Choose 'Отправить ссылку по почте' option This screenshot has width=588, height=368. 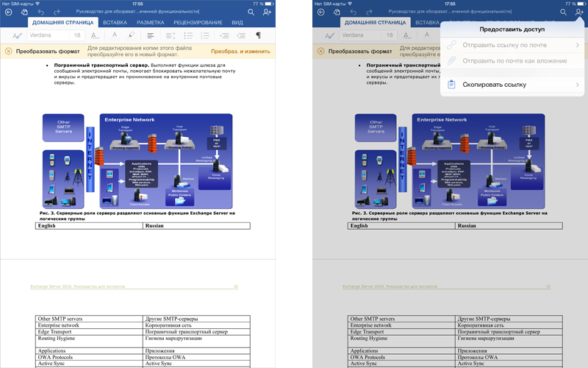(512, 45)
